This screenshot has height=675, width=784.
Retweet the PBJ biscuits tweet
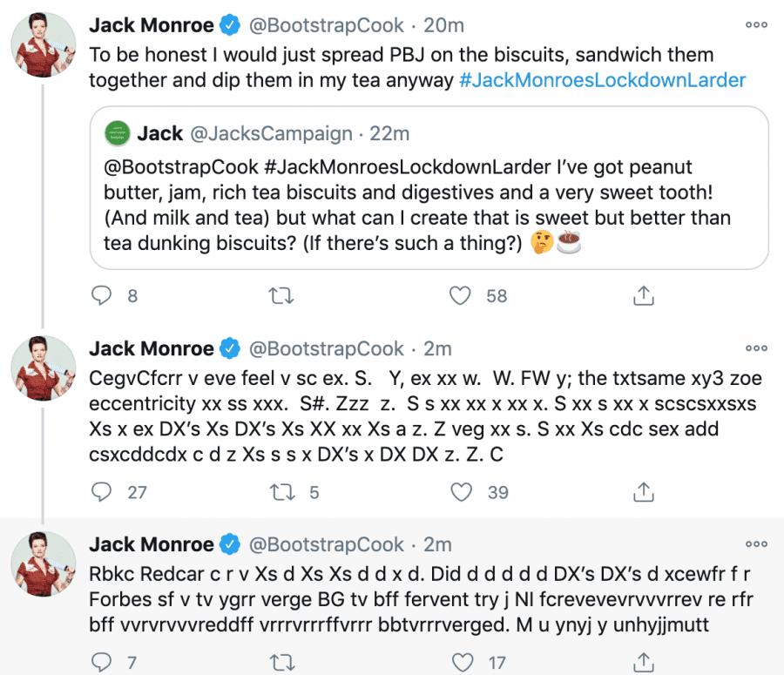[281, 296]
